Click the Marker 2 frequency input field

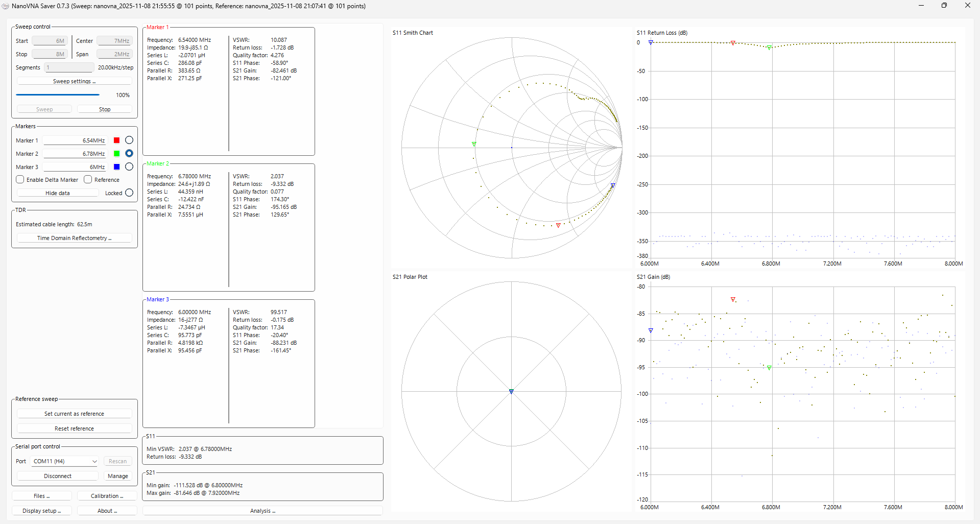coord(75,154)
